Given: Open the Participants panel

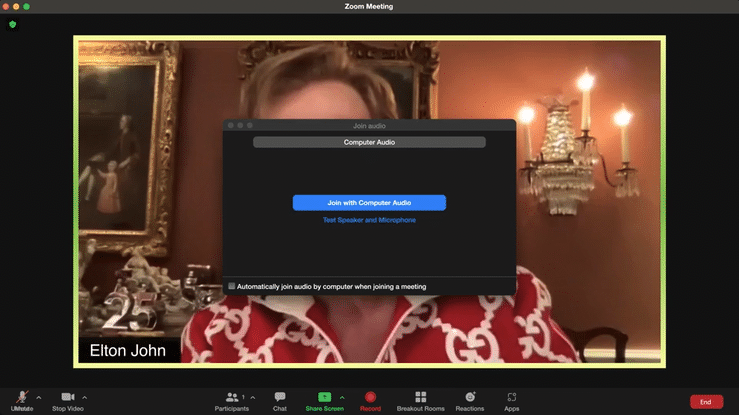Looking at the screenshot, I should point(231,401).
